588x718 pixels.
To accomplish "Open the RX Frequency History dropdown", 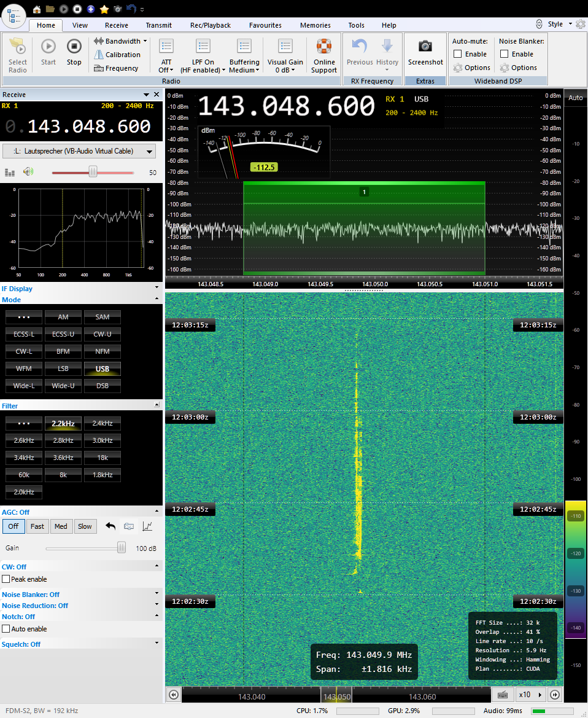I will click(x=387, y=55).
